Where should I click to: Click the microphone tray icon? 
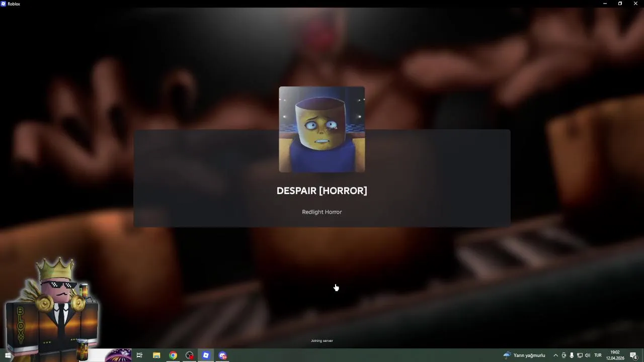[572, 355]
